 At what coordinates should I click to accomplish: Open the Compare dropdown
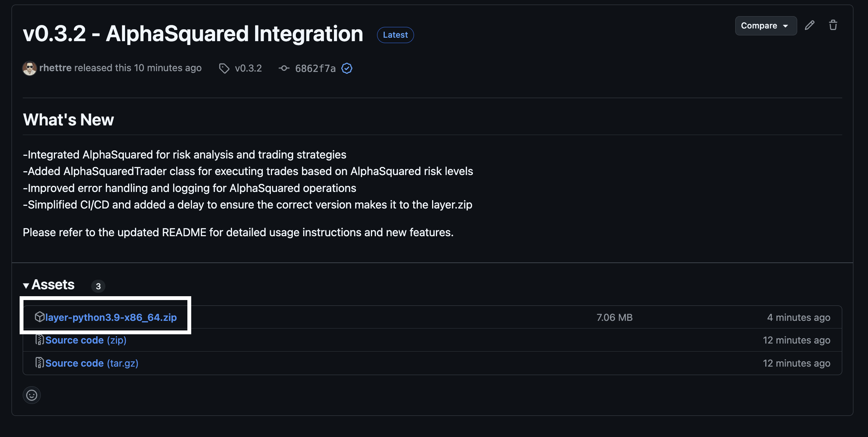765,26
